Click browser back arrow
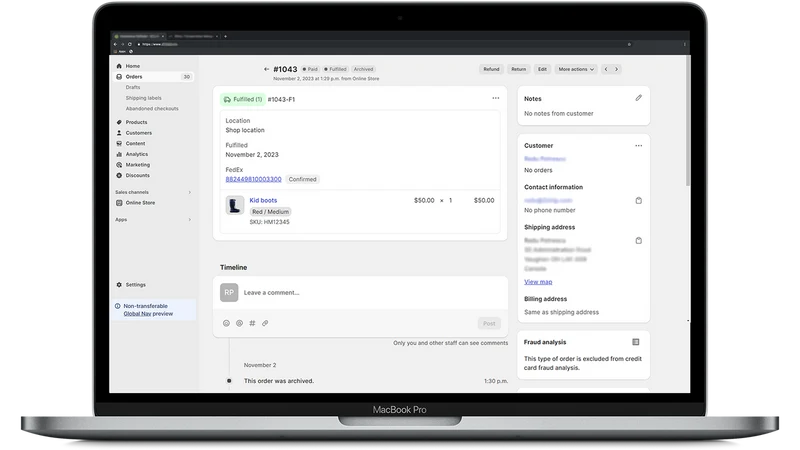 (116, 44)
